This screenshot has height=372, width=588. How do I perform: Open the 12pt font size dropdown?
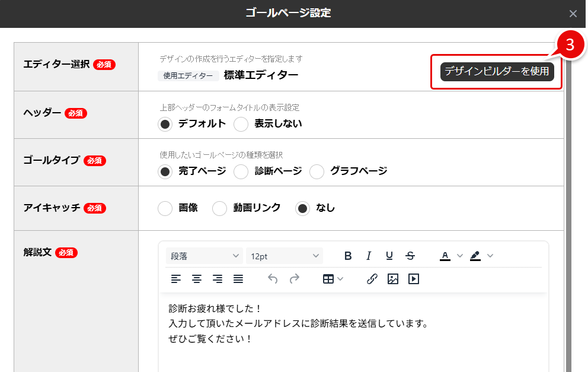pos(285,256)
